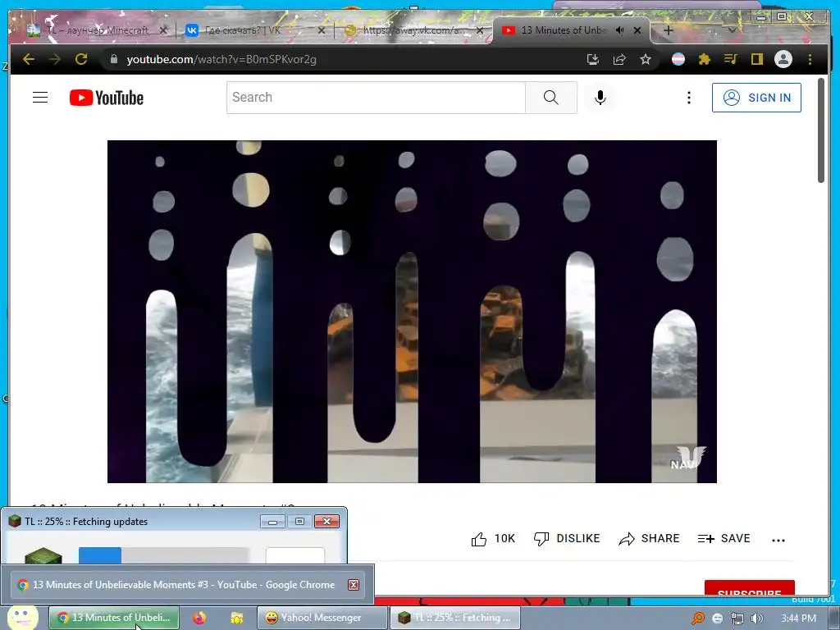Open YouTube settings three-dot menu

coord(689,98)
